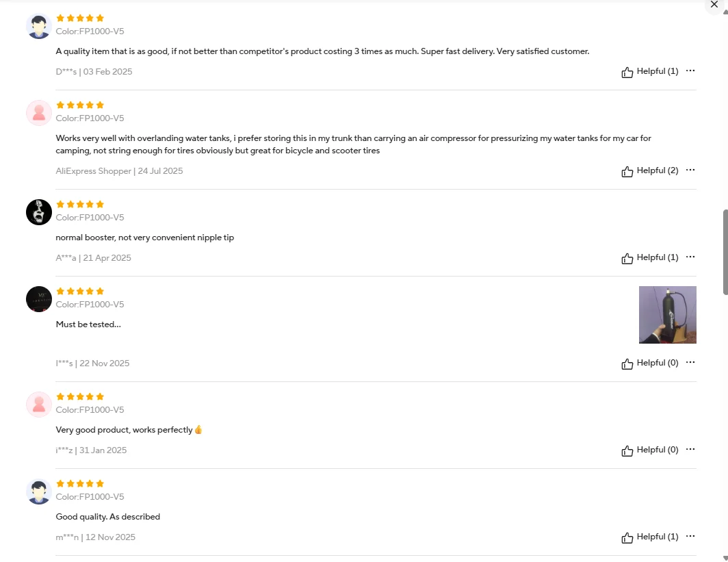This screenshot has height=562, width=728.
Task: Open three-dot menu on 24 Jul 2025 review
Action: [x=690, y=170]
